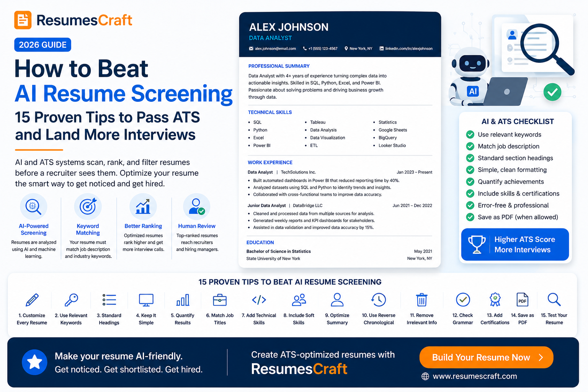Click the monitor icon for Keep It Simple
The image size is (588, 392).
tap(146, 300)
